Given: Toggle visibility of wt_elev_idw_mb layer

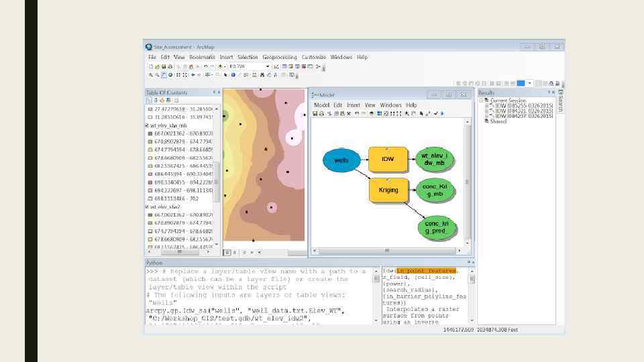Looking at the screenshot, I should tap(147, 125).
